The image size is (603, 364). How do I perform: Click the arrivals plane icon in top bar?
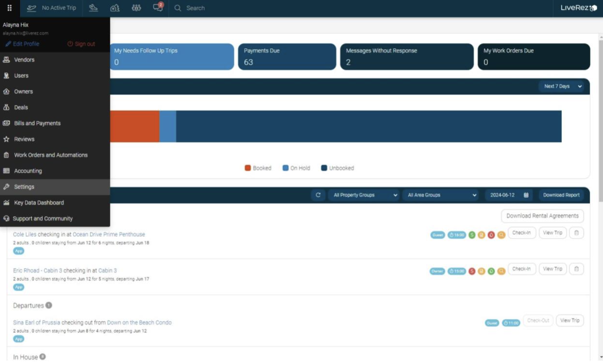93,8
